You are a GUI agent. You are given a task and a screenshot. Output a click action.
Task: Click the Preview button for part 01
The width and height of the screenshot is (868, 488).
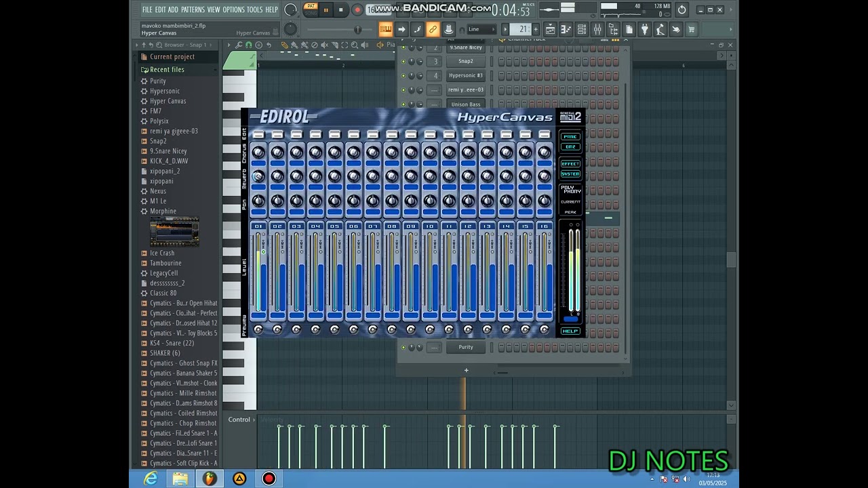point(258,329)
